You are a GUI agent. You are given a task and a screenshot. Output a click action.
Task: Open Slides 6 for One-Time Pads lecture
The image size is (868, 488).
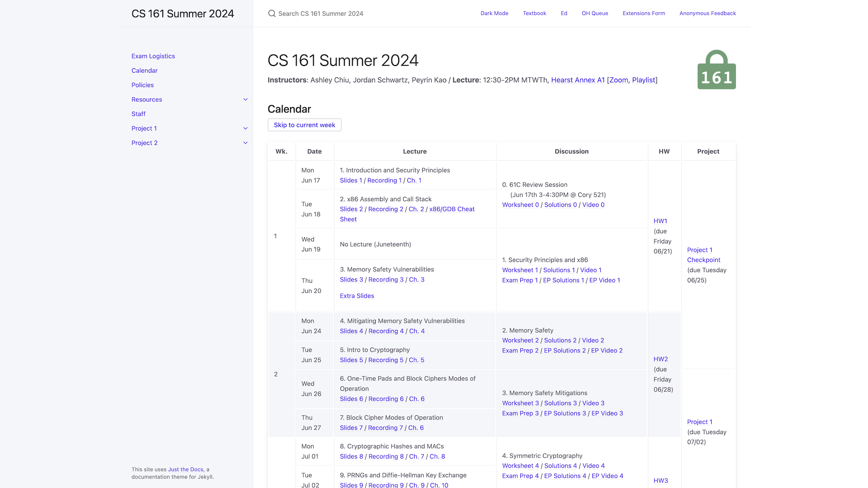(x=351, y=399)
